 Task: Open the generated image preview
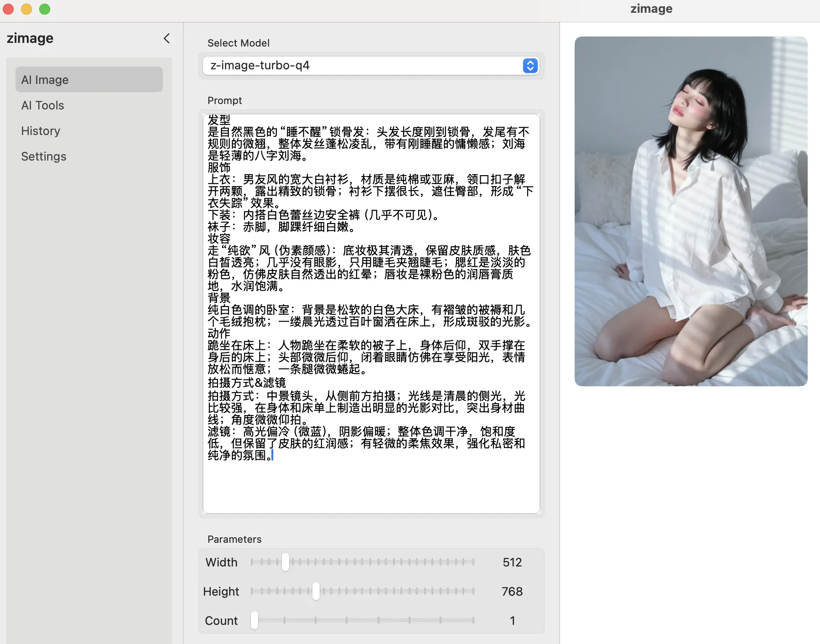690,211
